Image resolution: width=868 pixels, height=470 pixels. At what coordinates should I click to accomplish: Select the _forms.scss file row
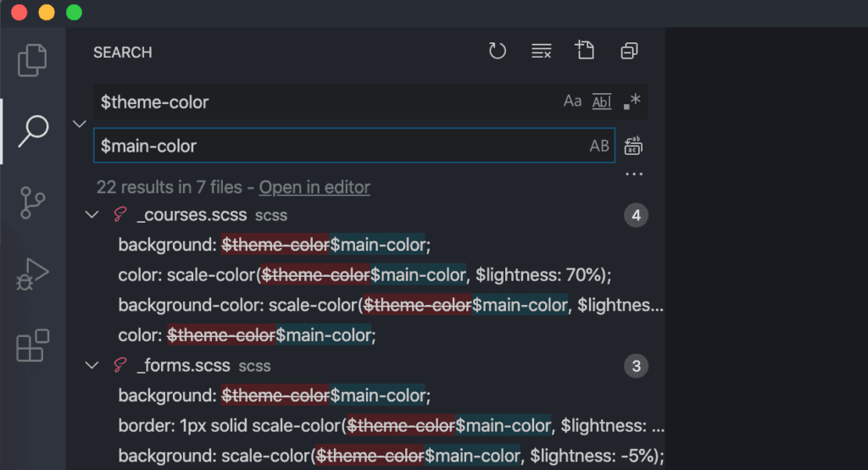tap(365, 366)
